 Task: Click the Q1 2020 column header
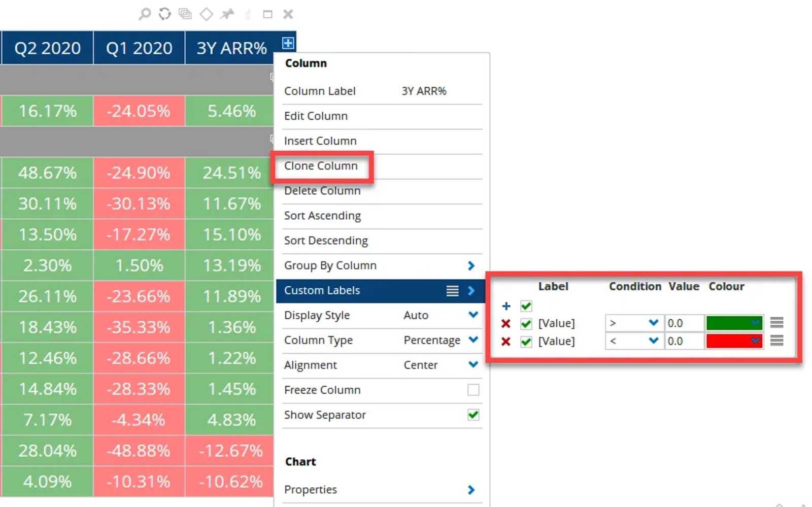139,48
